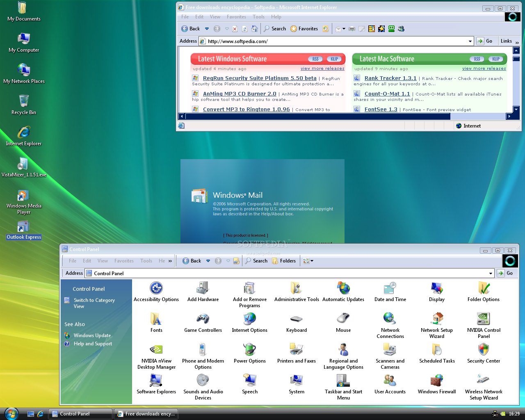Open the Rank Tracker 1.3.1 link
Viewport: 525px width, 420px height.
390,78
